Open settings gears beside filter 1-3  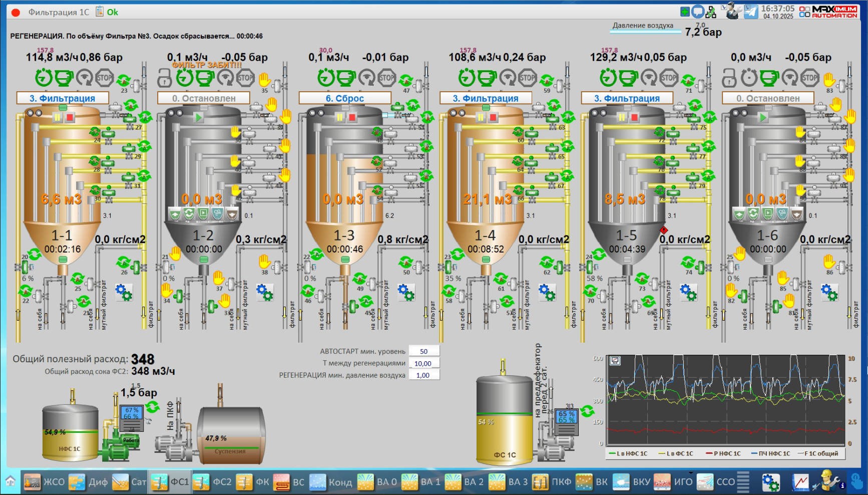pyautogui.click(x=405, y=292)
